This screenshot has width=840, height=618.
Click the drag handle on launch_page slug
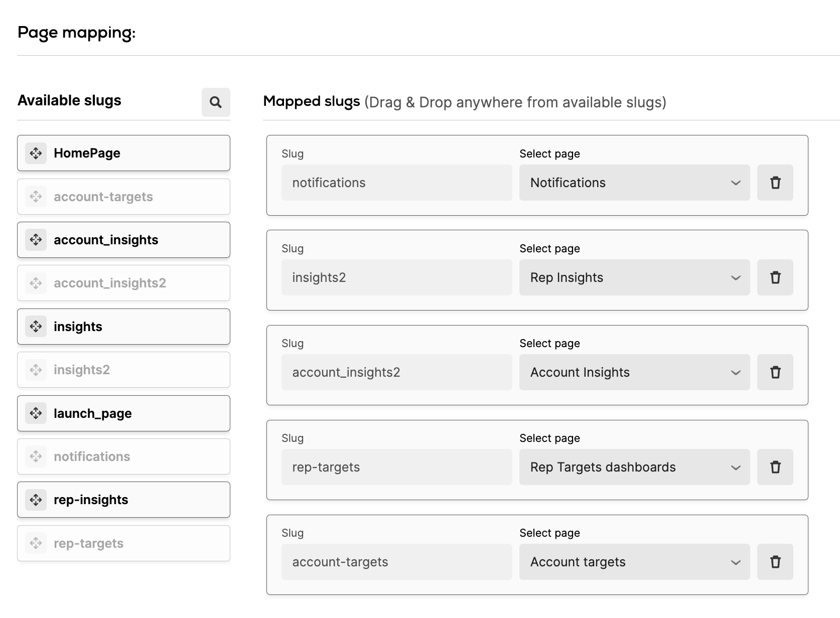(x=36, y=413)
